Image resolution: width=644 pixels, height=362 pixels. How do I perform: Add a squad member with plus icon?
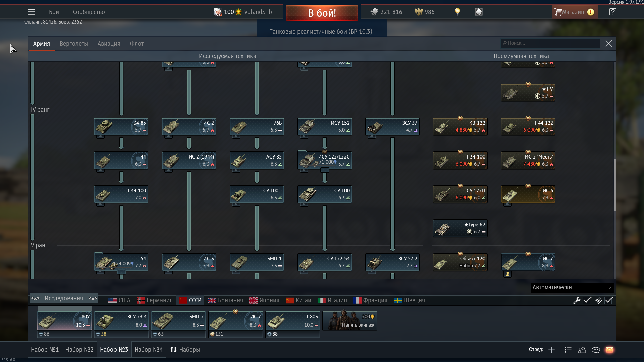(x=551, y=350)
